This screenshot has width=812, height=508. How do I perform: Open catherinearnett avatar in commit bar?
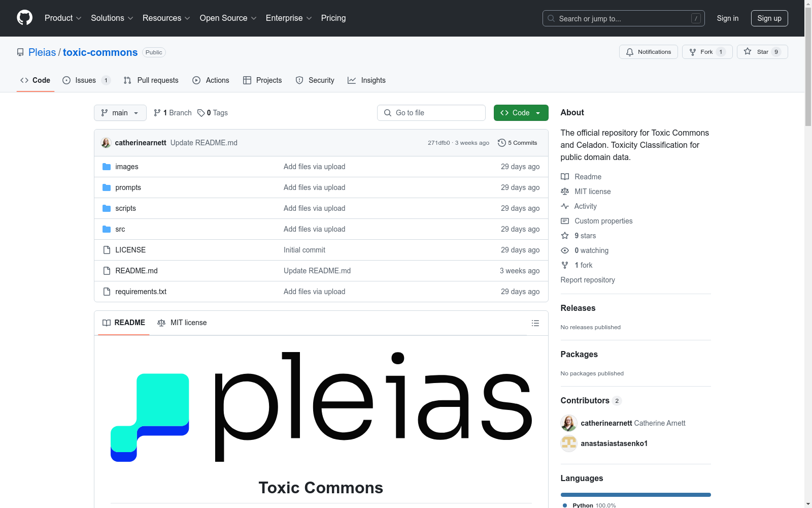click(x=106, y=143)
